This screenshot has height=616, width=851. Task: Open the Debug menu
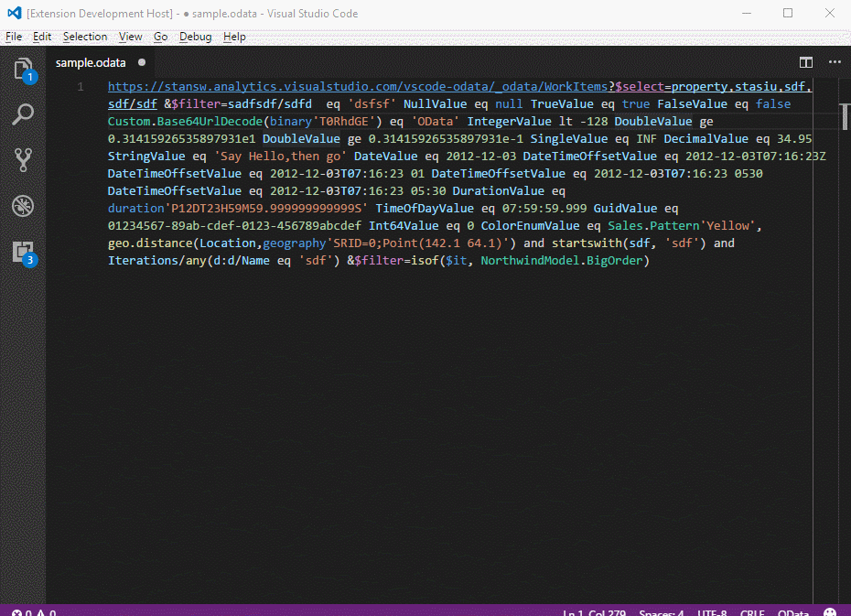point(195,37)
